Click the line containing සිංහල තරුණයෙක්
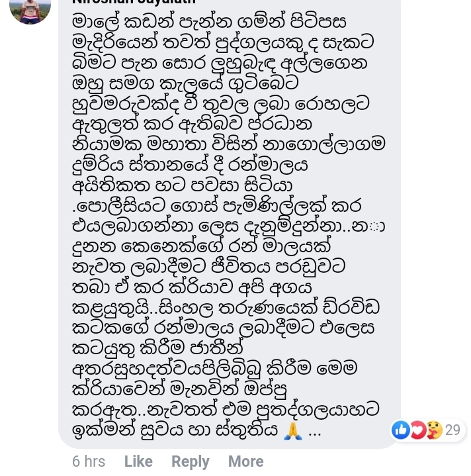The width and height of the screenshot is (471, 476). 226,308
